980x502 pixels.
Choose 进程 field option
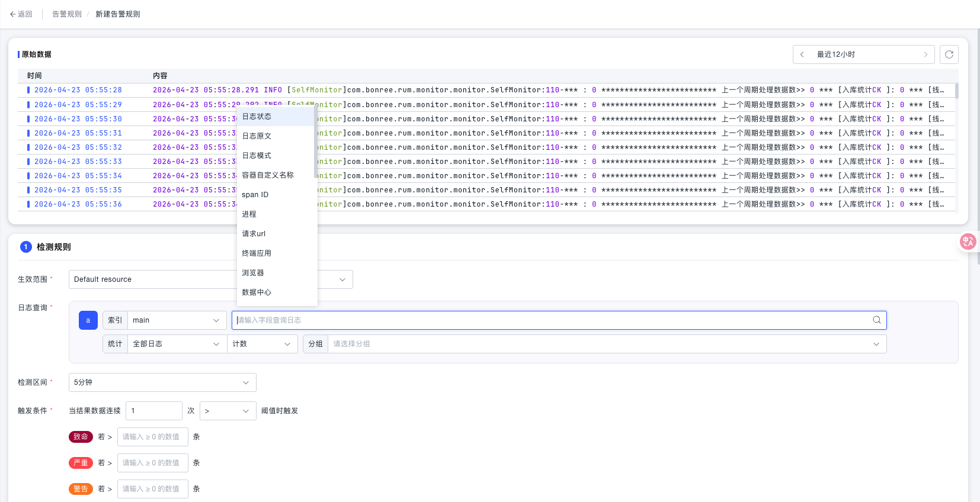[276, 214]
